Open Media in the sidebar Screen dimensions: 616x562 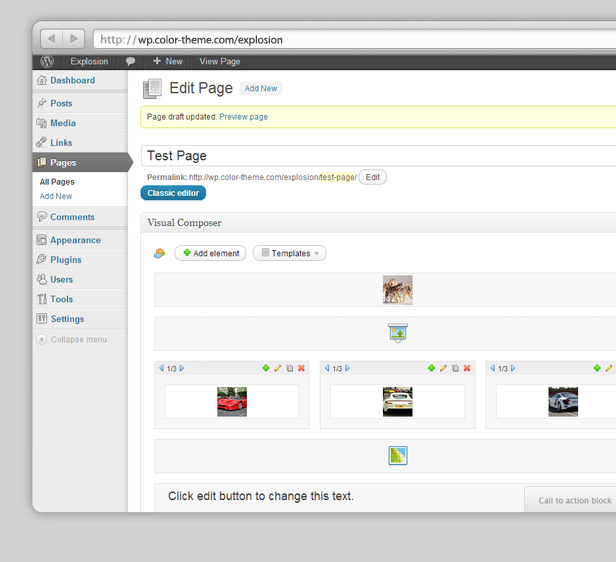coord(80,123)
